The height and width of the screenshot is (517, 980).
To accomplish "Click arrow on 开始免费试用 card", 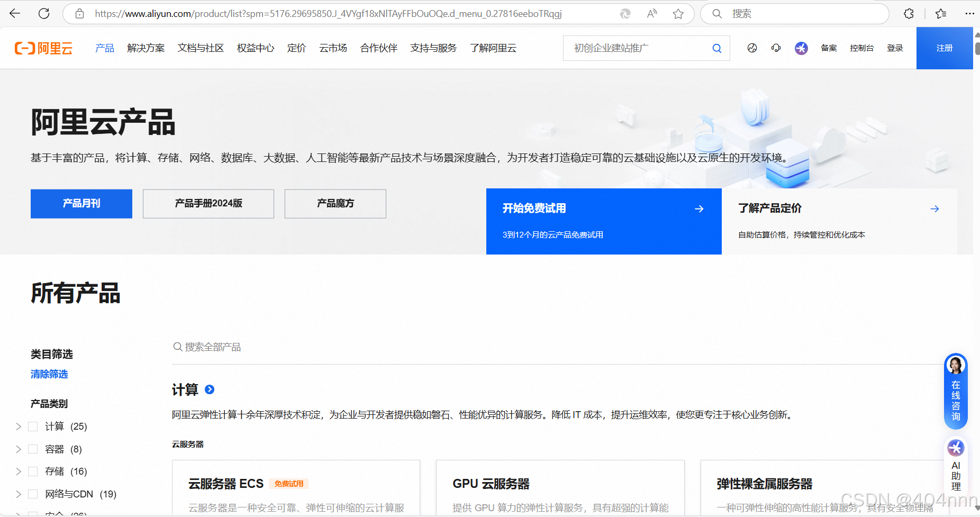I will pos(699,208).
